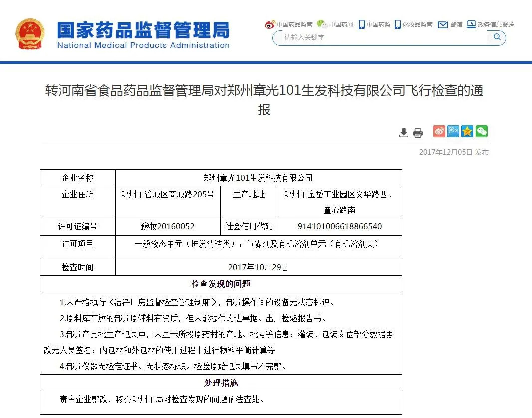532x418 pixels.
Task: Click the 生产地址 label cell
Action: click(x=249, y=202)
